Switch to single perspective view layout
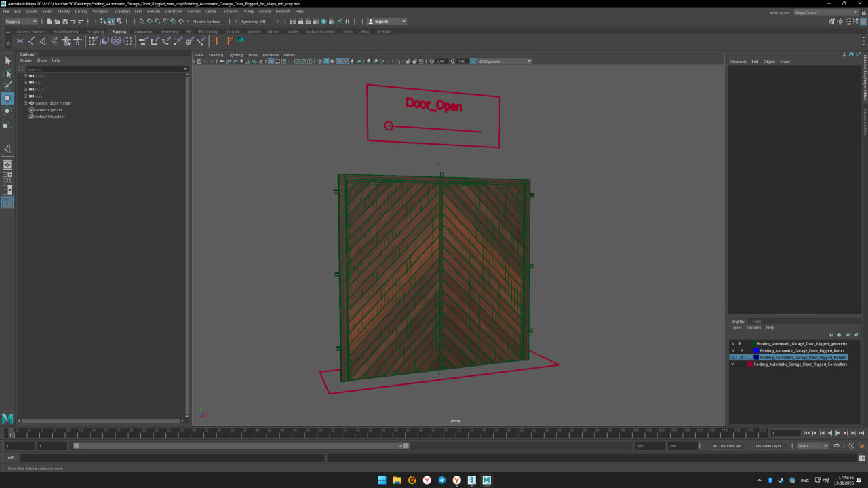 (x=7, y=165)
